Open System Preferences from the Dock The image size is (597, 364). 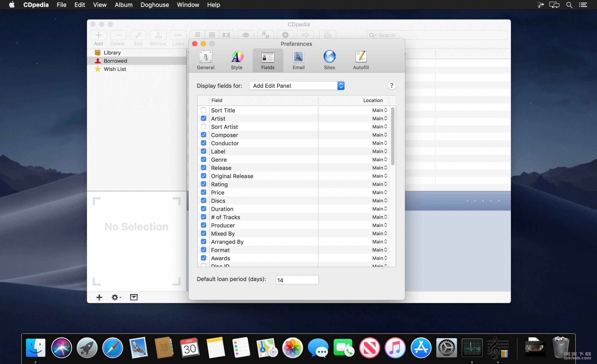[x=446, y=348]
